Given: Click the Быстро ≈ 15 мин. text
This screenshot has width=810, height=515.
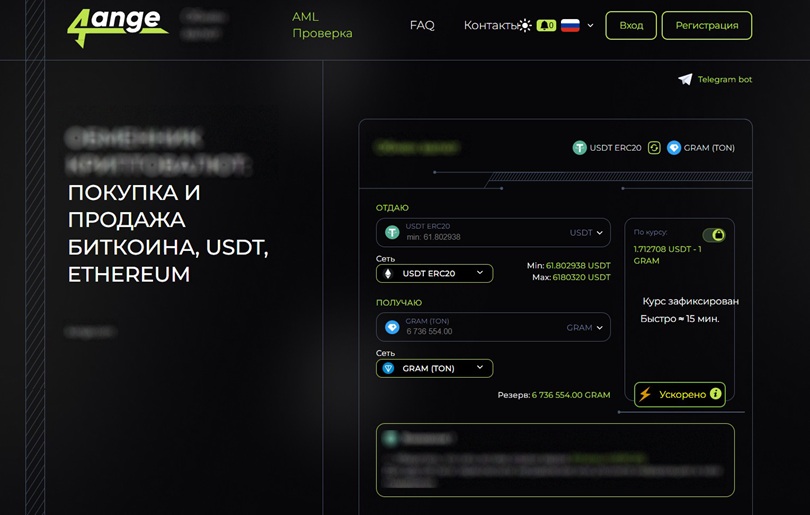Looking at the screenshot, I should [680, 319].
